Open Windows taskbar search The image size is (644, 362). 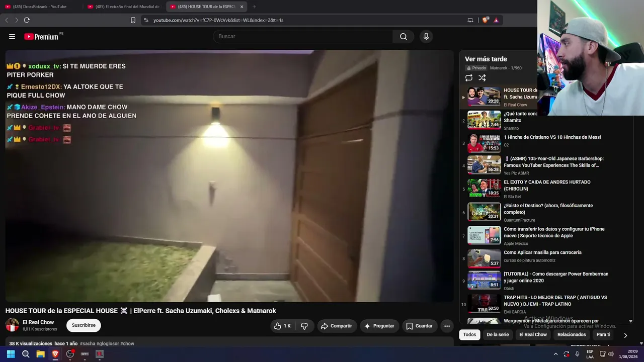[x=26, y=354]
